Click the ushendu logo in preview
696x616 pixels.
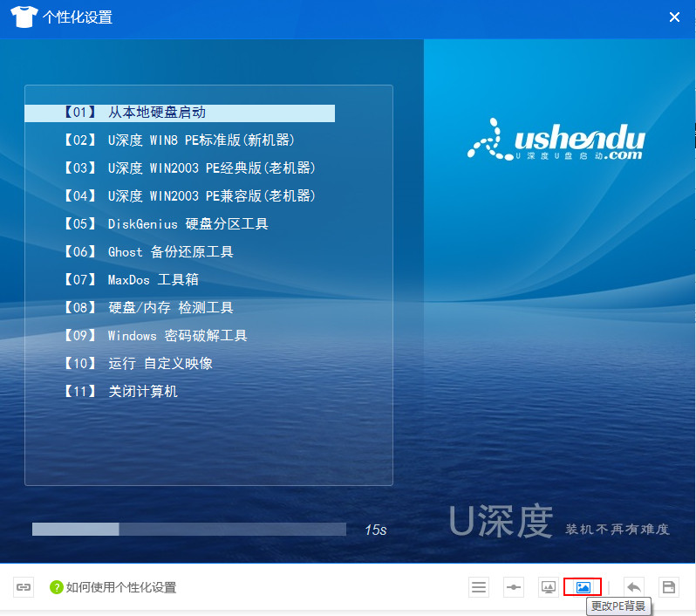pyautogui.click(x=556, y=141)
